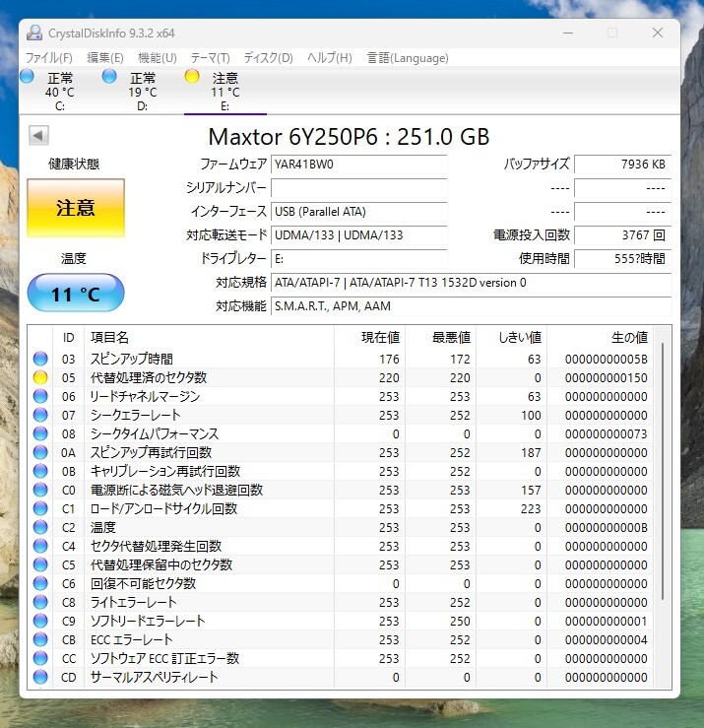The image size is (704, 728).
Task: Click the status icon of row 07 シークエラーレート
Action: pyautogui.click(x=40, y=415)
